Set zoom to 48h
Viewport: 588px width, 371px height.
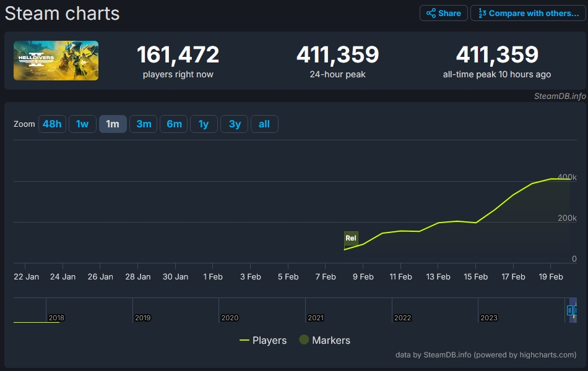[x=52, y=124]
